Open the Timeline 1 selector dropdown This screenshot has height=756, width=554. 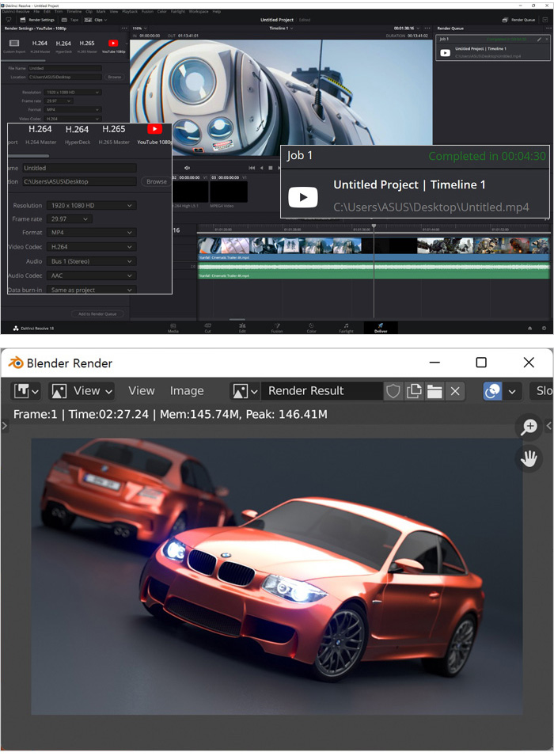(x=281, y=28)
